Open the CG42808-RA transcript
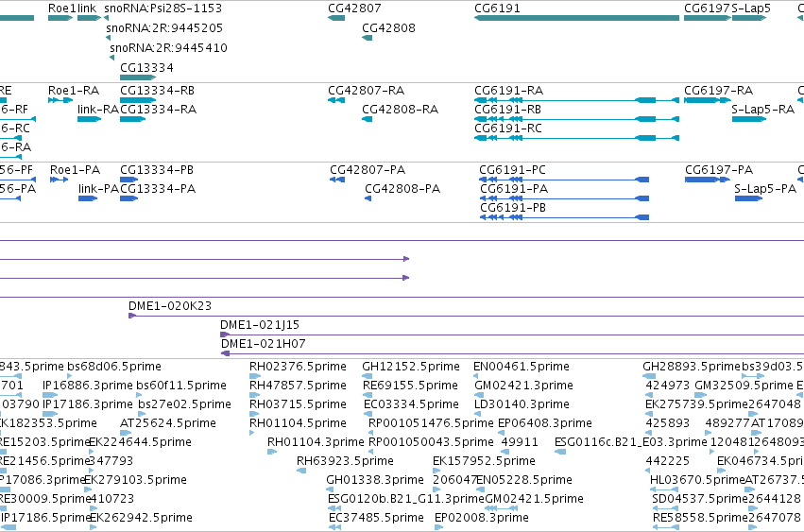Image resolution: width=804 pixels, height=532 pixels. pos(368,119)
